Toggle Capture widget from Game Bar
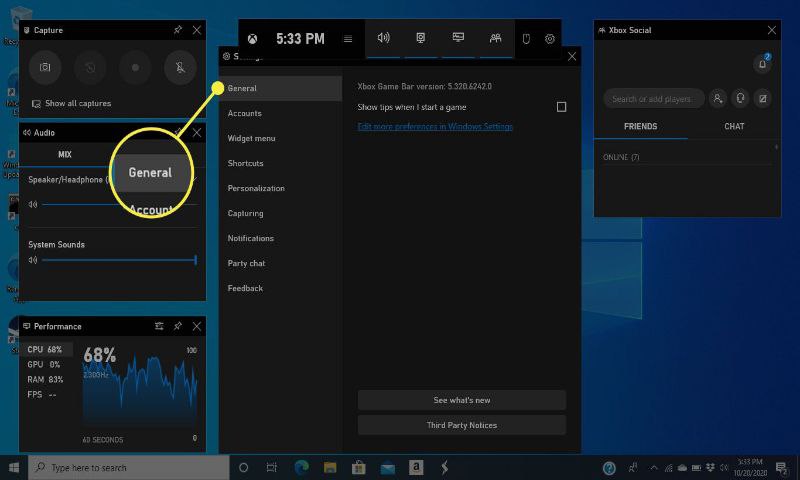The height and width of the screenshot is (480, 800). tap(420, 38)
